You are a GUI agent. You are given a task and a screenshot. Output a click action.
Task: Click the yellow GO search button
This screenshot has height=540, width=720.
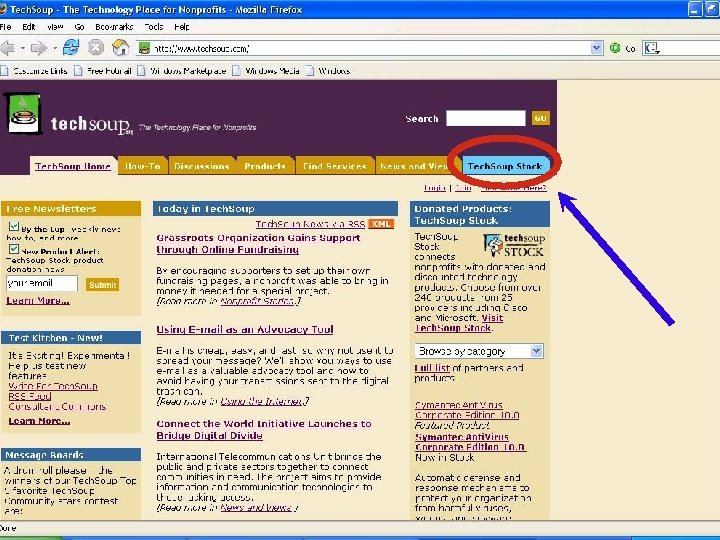tap(540, 118)
